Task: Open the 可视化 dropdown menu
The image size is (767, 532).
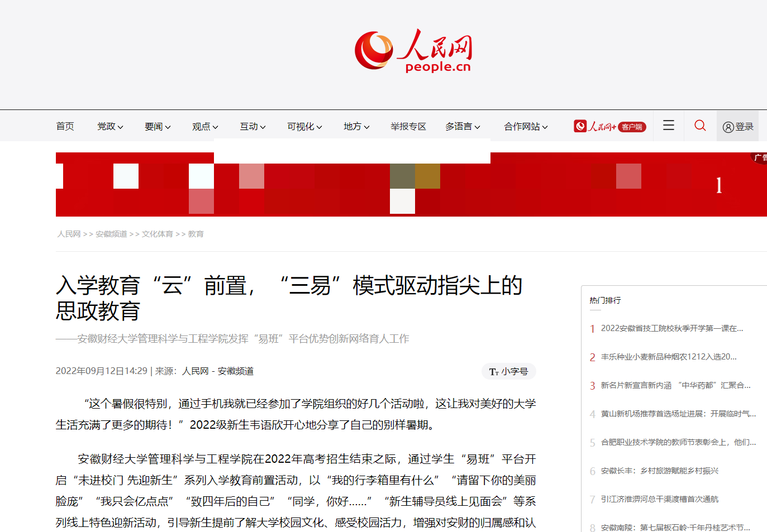Action: (304, 127)
